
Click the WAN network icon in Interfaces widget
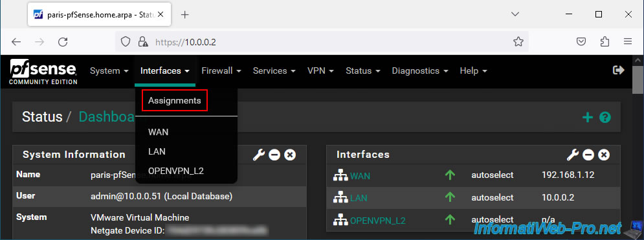(340, 175)
